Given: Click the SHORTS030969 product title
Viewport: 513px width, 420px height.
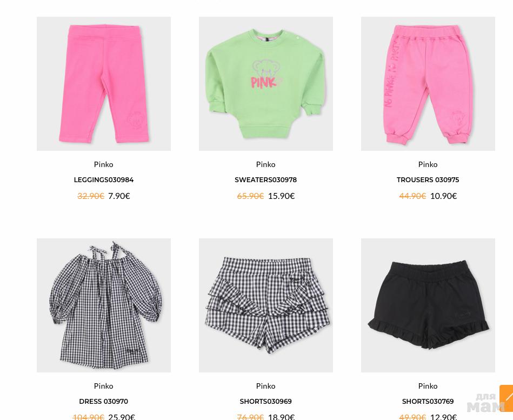Looking at the screenshot, I should [265, 402].
